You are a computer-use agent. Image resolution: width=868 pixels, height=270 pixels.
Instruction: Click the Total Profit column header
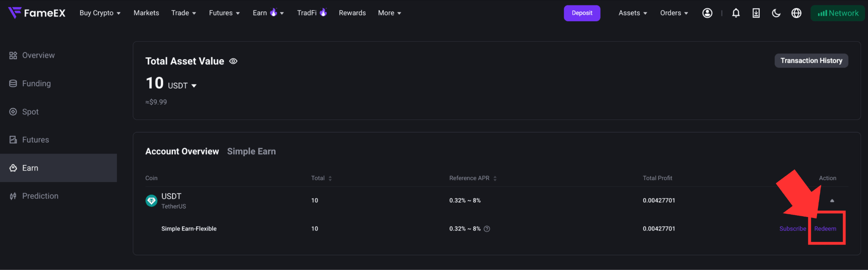657,178
